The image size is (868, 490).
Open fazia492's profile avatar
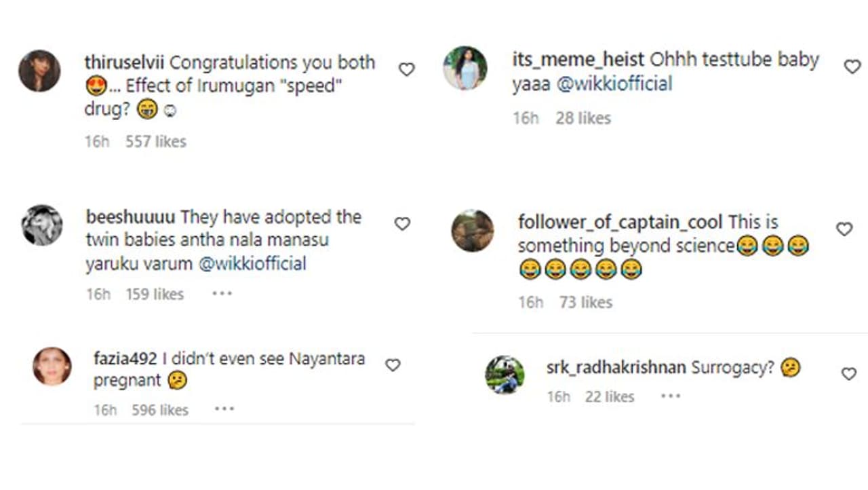(52, 366)
